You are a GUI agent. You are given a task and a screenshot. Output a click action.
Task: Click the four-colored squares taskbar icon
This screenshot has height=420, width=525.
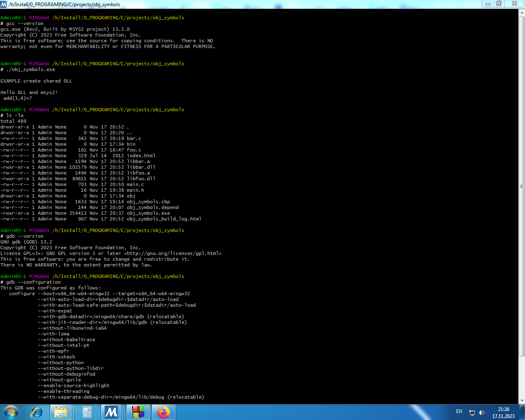tap(138, 412)
